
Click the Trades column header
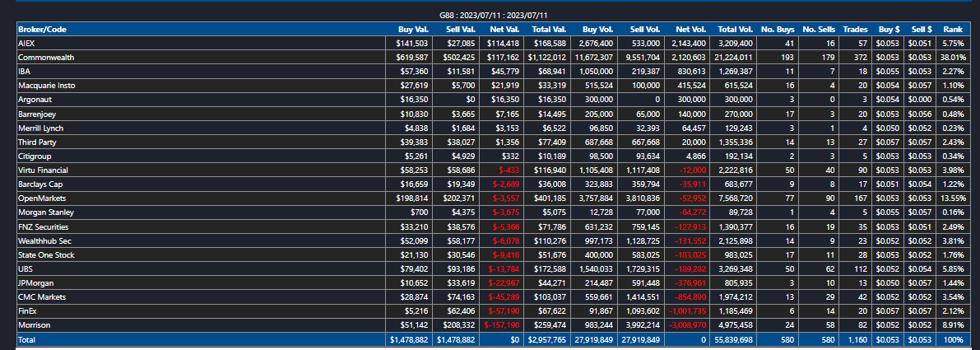pyautogui.click(x=855, y=30)
